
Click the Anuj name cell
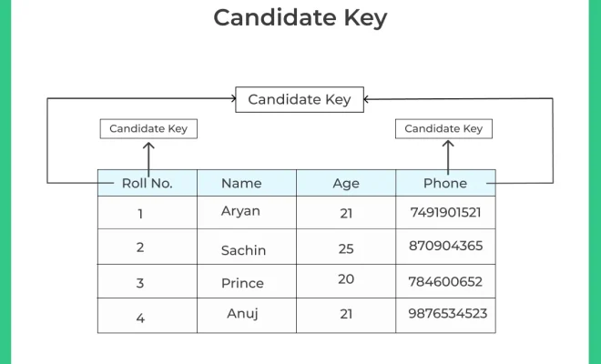click(x=247, y=316)
